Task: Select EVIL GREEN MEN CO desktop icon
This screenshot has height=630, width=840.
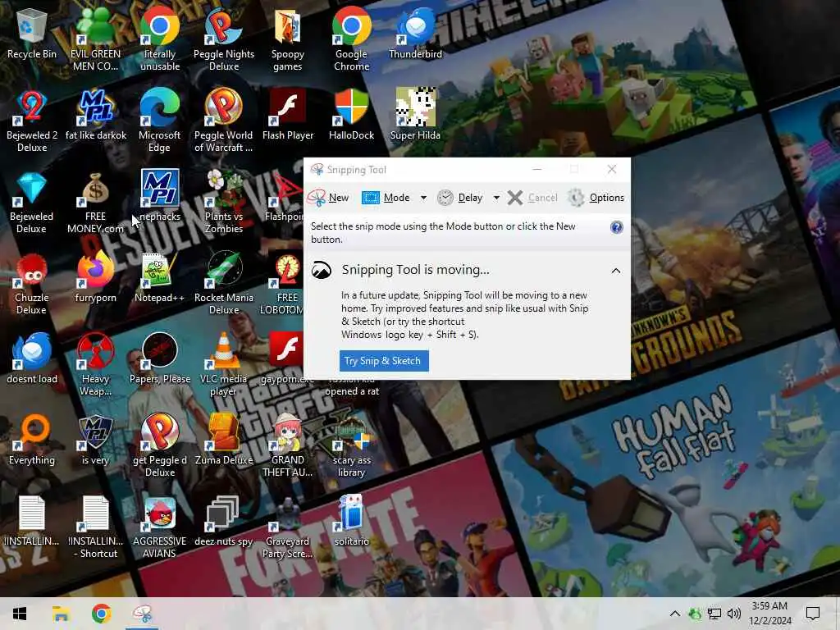Action: [x=95, y=39]
